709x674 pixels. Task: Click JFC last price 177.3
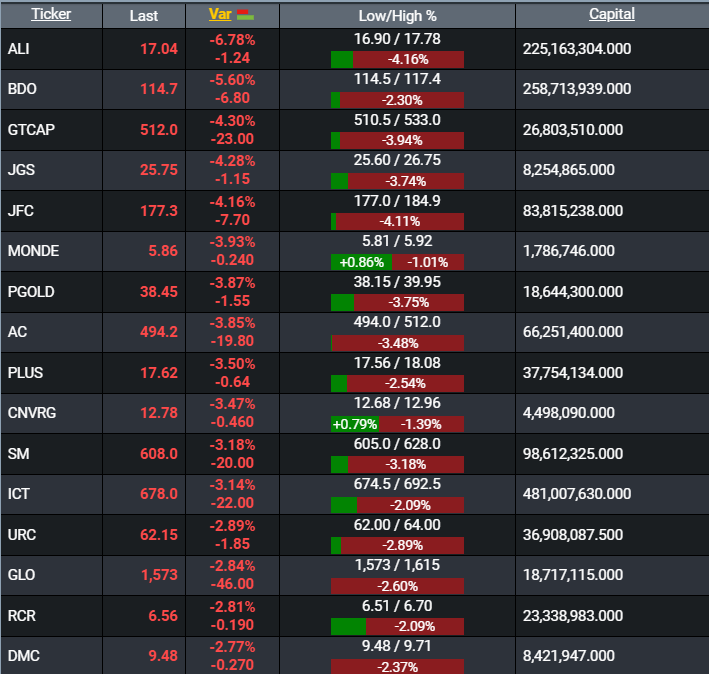tap(159, 211)
